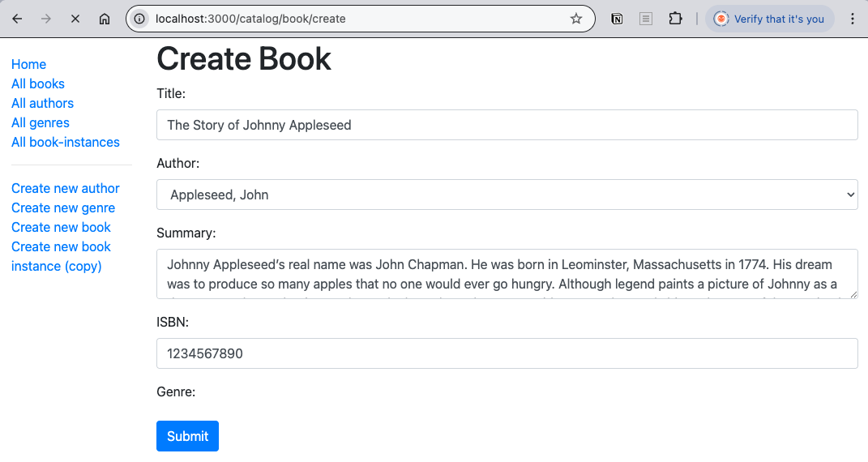View site information icon in address bar
This screenshot has width=868, height=462.
(140, 19)
